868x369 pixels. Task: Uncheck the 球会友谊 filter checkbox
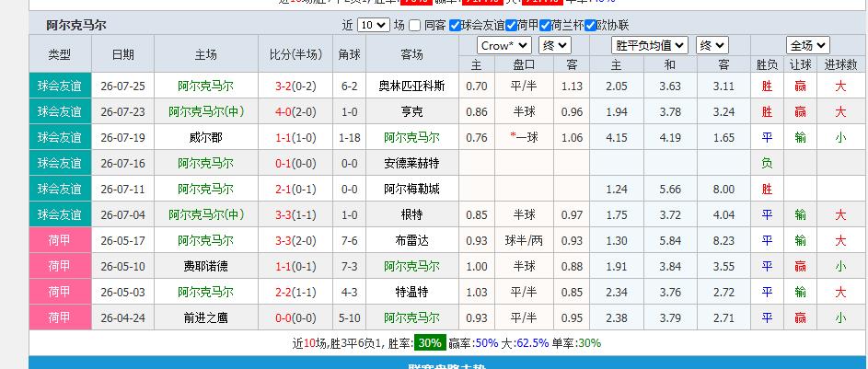pos(455,26)
